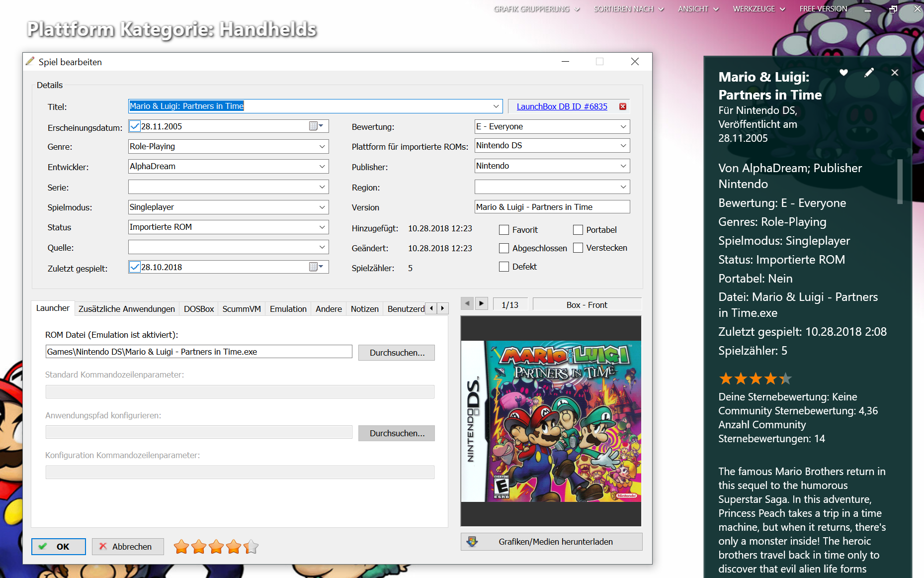Open the Status dropdown
Viewport: 924px width, 578px height.
coord(322,227)
